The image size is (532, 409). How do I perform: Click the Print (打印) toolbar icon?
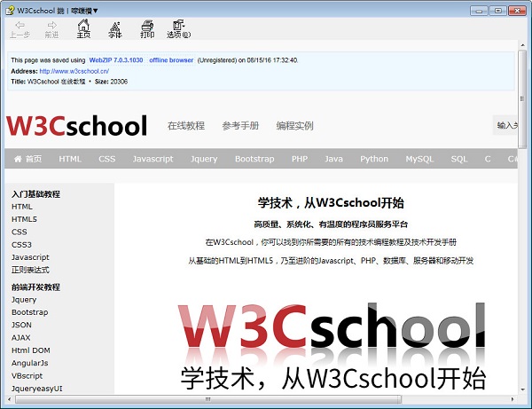tap(147, 28)
